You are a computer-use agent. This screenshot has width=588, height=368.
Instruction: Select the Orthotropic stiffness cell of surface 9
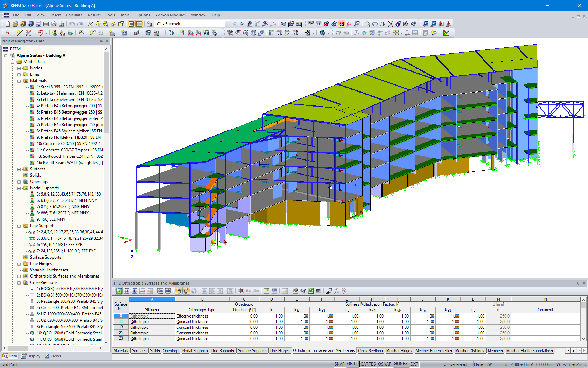[x=152, y=316]
